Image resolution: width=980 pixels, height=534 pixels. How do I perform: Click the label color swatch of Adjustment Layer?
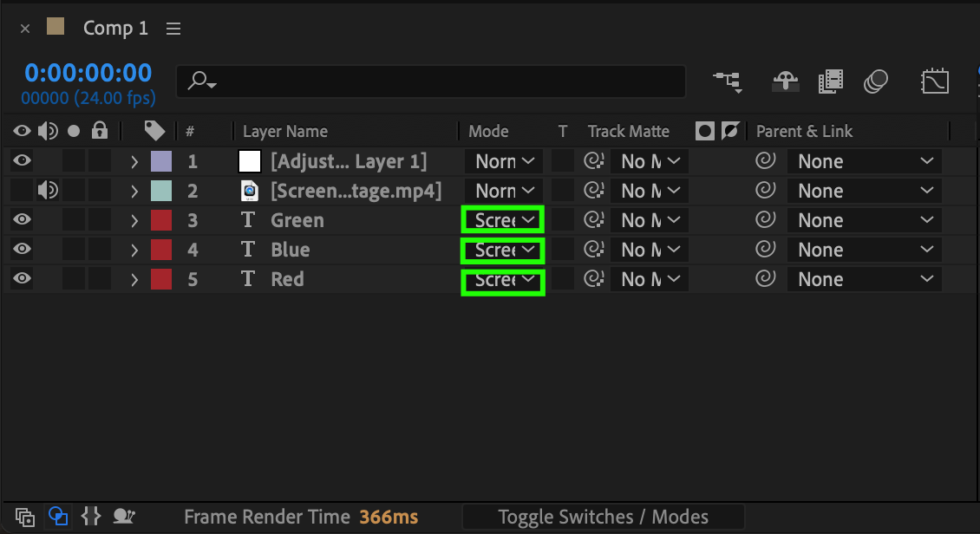click(161, 161)
